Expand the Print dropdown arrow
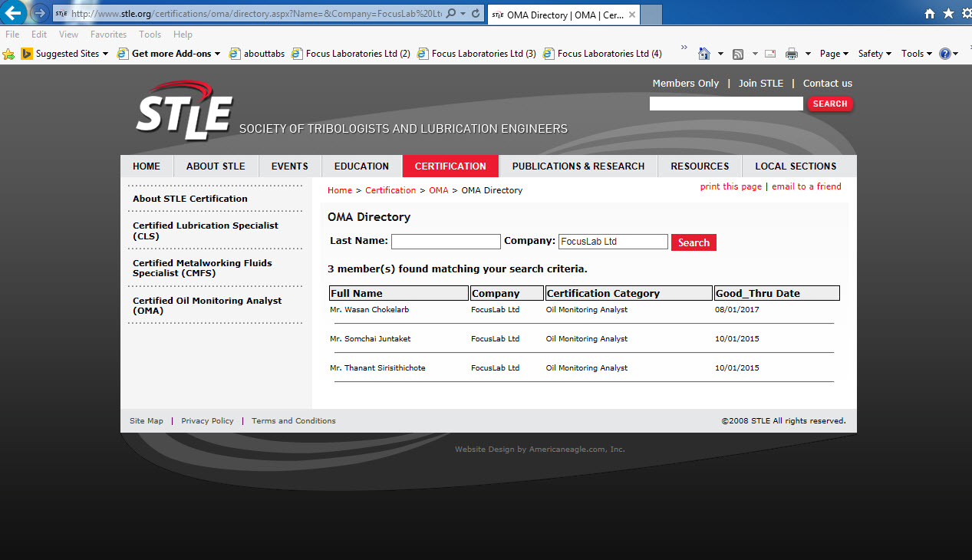This screenshot has height=560, width=972. pos(808,54)
